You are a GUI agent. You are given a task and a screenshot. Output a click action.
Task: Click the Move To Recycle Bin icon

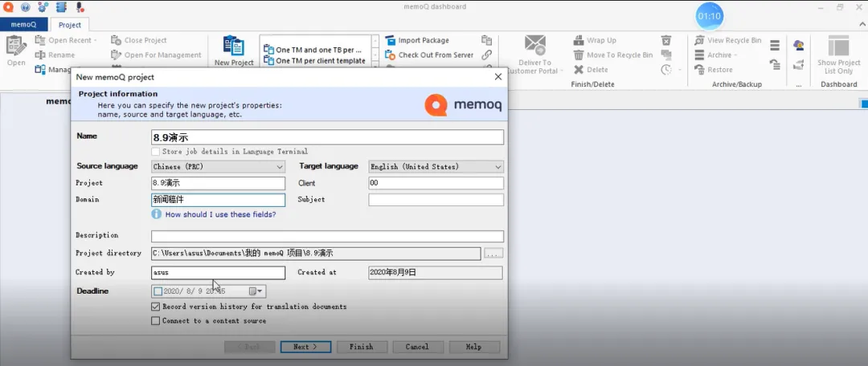point(579,55)
